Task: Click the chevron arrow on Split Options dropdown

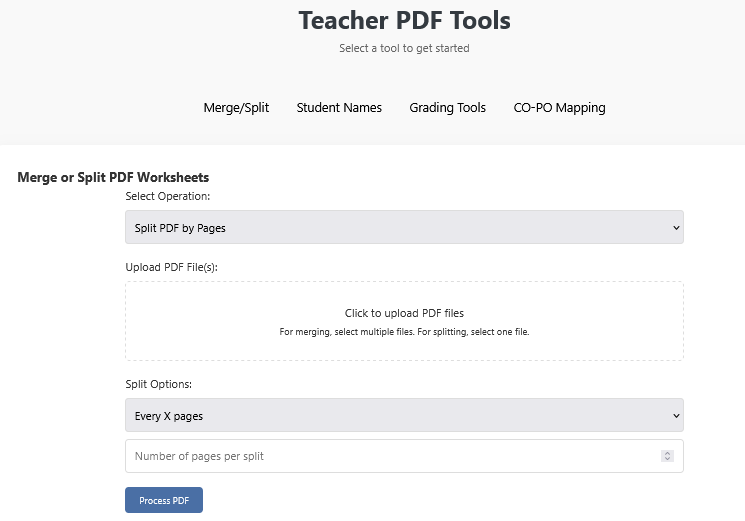Action: pos(676,416)
